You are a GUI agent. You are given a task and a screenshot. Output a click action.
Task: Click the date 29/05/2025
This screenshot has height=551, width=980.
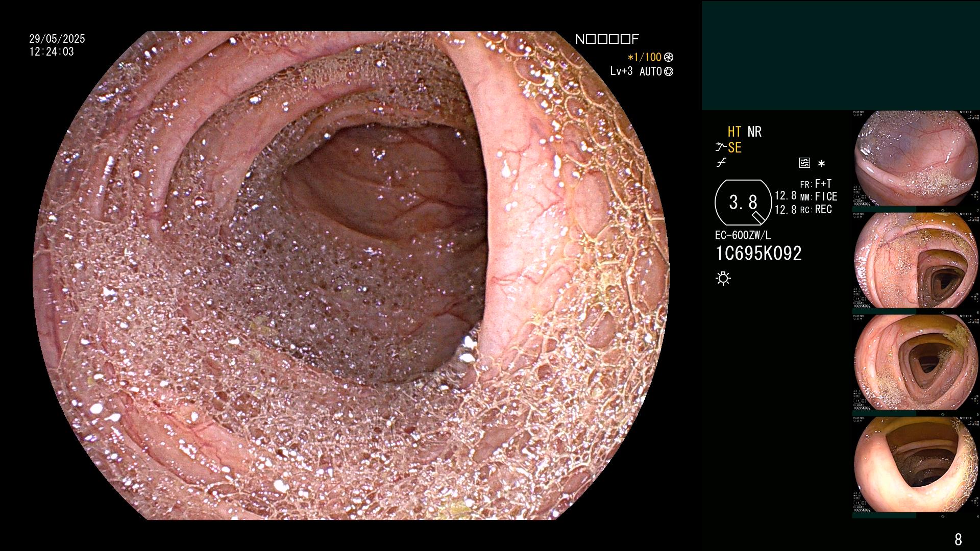pos(57,39)
